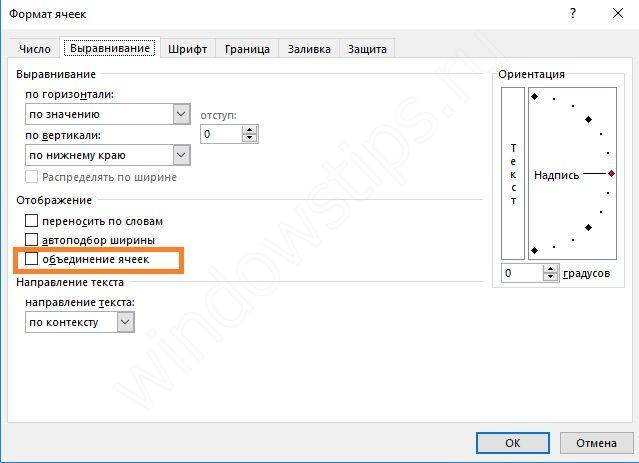Select the Заливка tab

[309, 48]
